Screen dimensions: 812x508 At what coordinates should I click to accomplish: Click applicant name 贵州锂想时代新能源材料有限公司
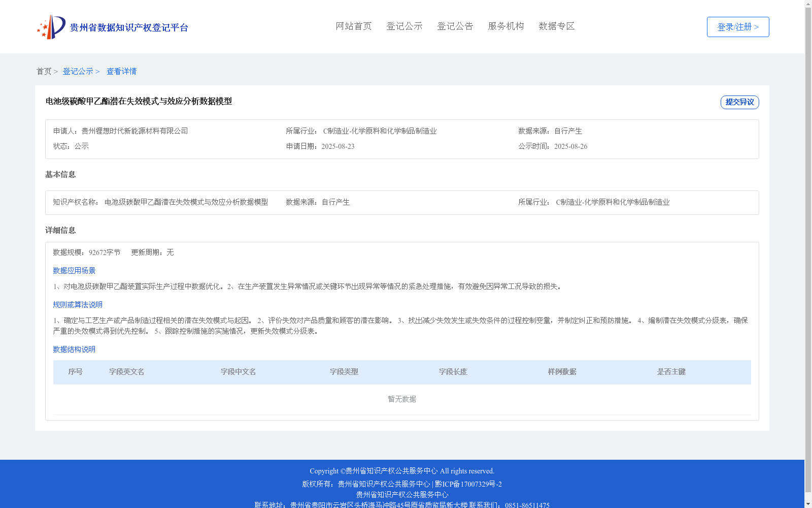coord(134,131)
